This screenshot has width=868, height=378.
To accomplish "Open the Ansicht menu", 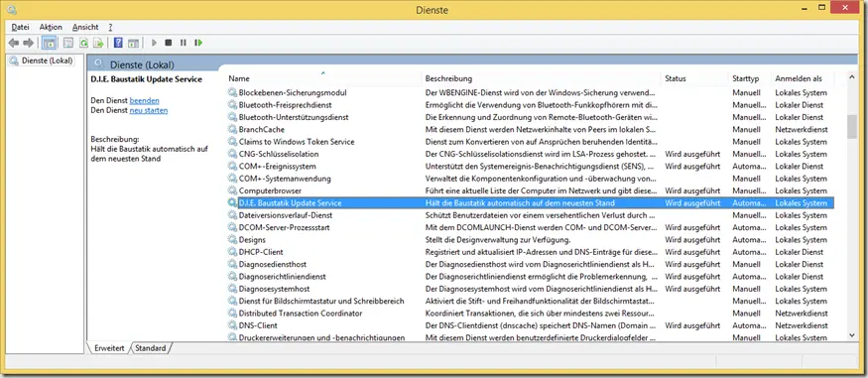I will pos(85,27).
